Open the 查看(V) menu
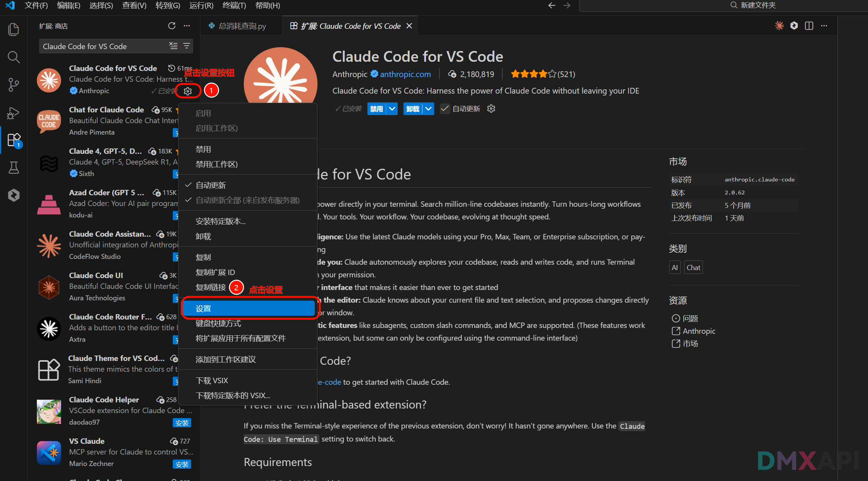The image size is (868, 481). (134, 5)
